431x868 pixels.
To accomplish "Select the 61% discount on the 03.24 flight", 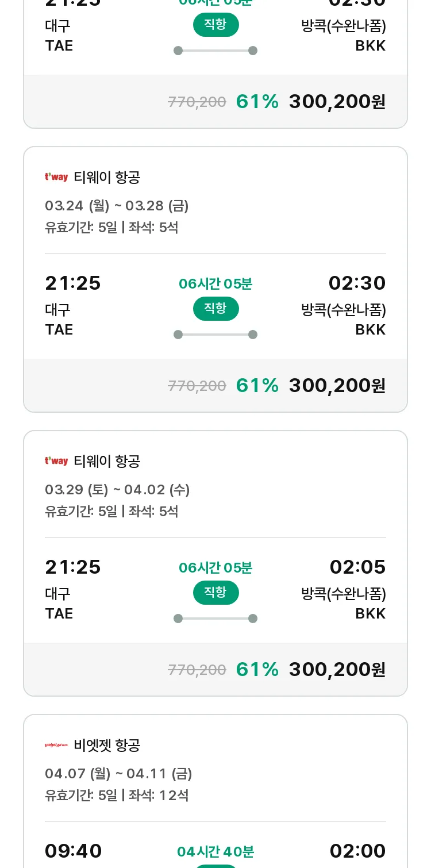I will point(257,385).
